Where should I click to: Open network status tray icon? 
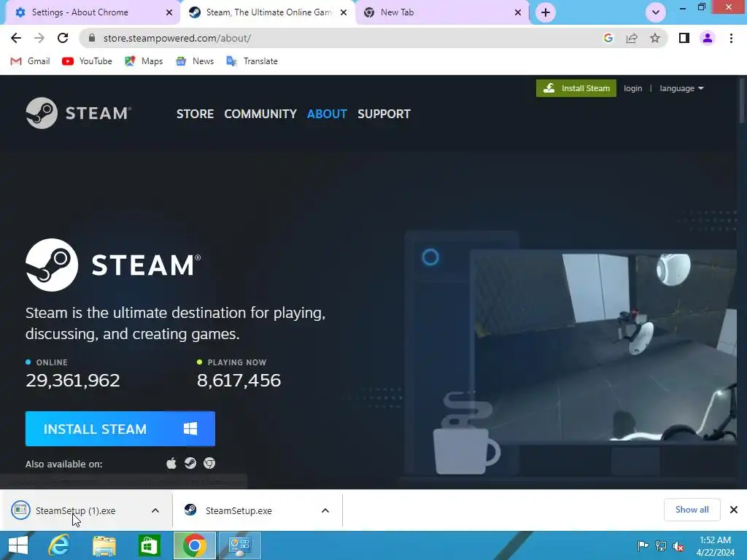coord(661,545)
